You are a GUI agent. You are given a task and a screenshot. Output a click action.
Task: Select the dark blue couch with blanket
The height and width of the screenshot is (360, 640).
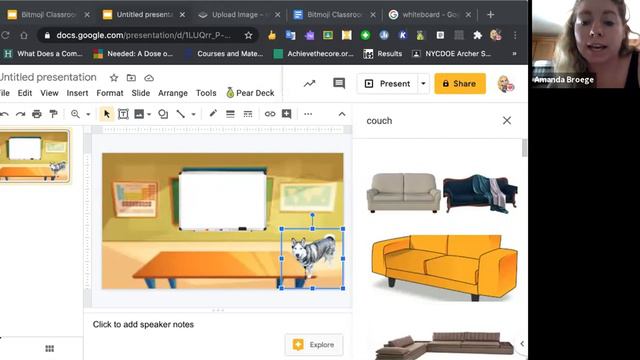click(x=480, y=193)
